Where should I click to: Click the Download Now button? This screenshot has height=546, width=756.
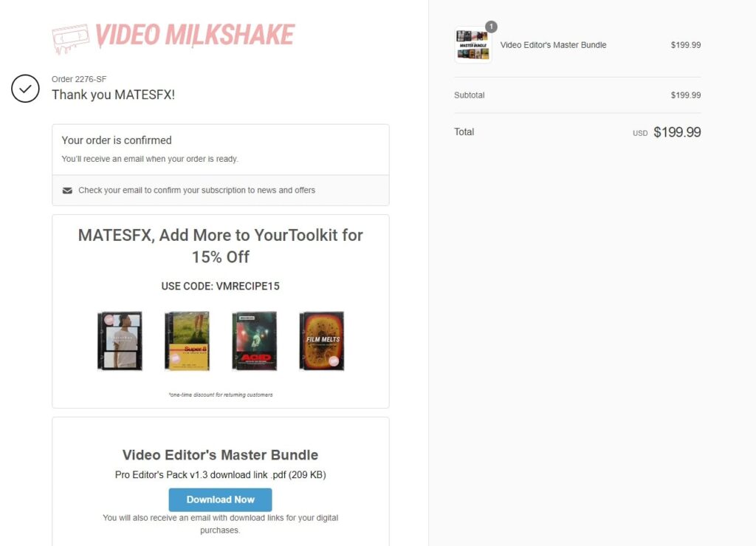tap(220, 499)
